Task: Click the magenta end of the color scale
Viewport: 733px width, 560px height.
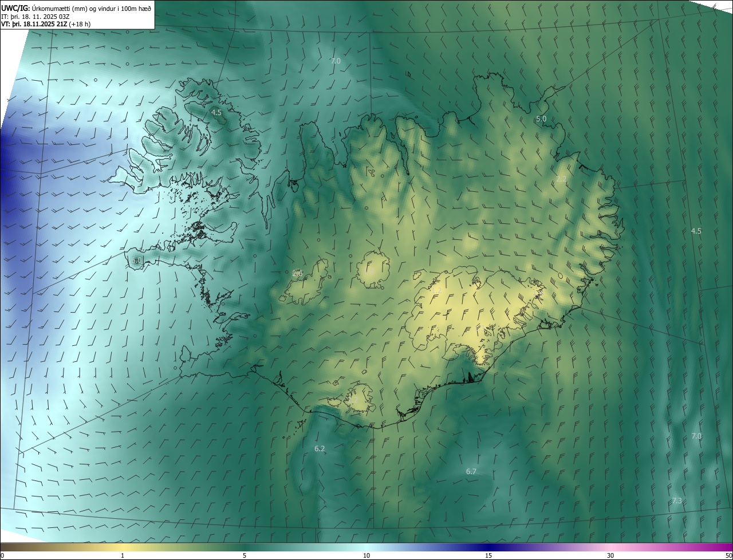Action: 722,547
